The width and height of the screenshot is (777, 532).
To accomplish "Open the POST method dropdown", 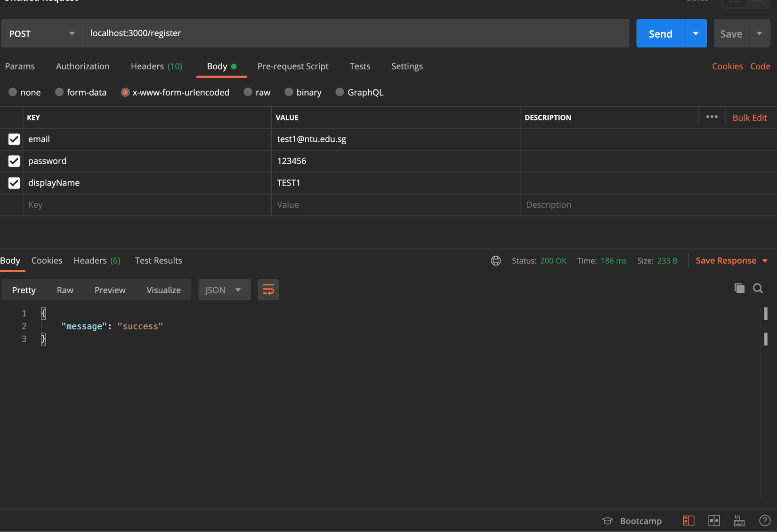I will point(42,33).
